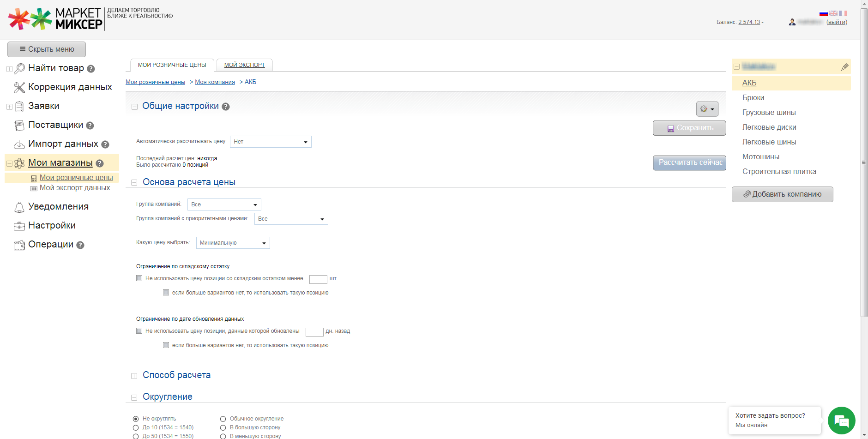The width and height of the screenshot is (868, 439).
Task: Click the stock quantity 'шт.' input field
Action: coord(318,279)
